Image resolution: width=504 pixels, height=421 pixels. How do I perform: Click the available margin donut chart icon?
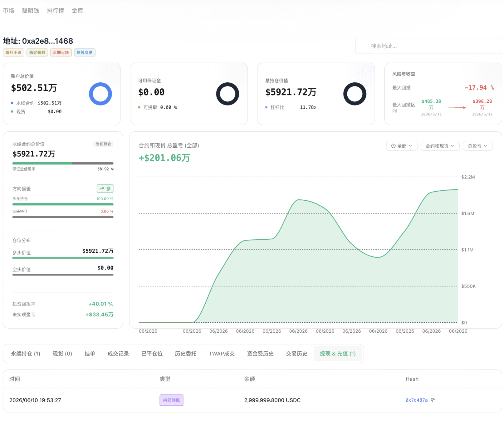[228, 94]
